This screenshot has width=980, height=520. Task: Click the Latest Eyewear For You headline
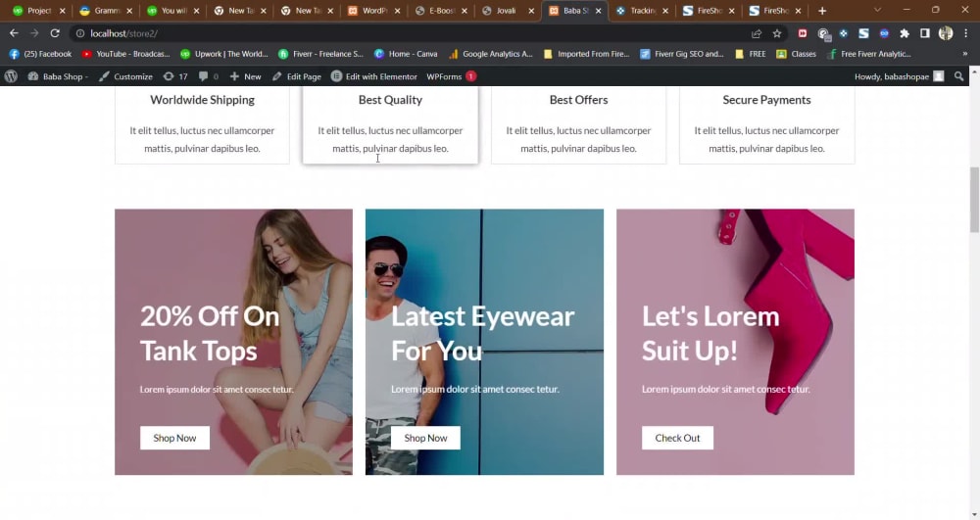[x=482, y=333]
